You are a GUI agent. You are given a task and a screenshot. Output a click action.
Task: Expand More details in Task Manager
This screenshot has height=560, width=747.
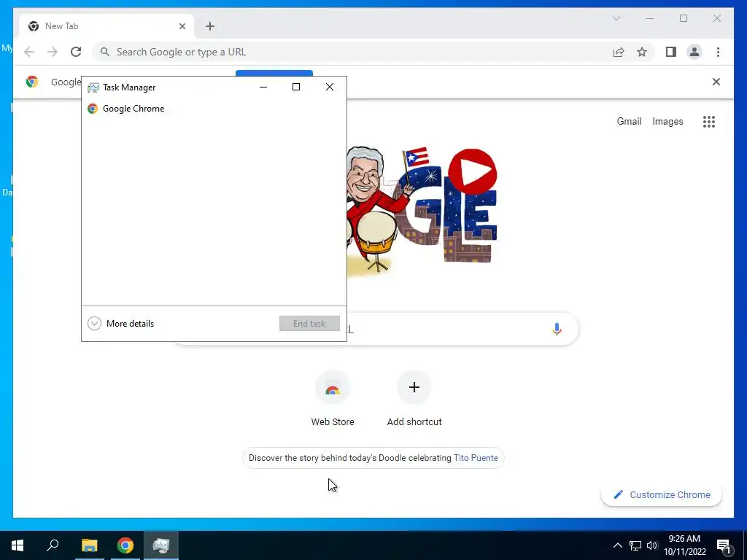[x=121, y=323]
